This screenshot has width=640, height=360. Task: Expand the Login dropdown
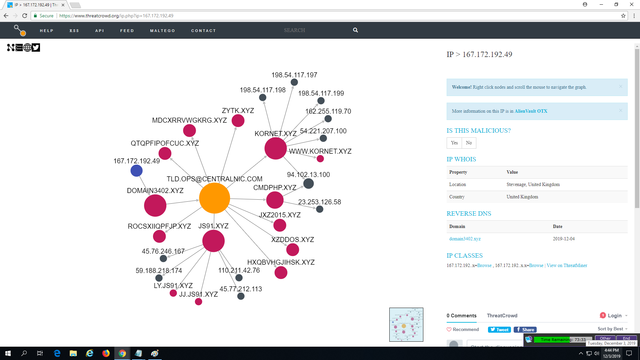pos(614,316)
